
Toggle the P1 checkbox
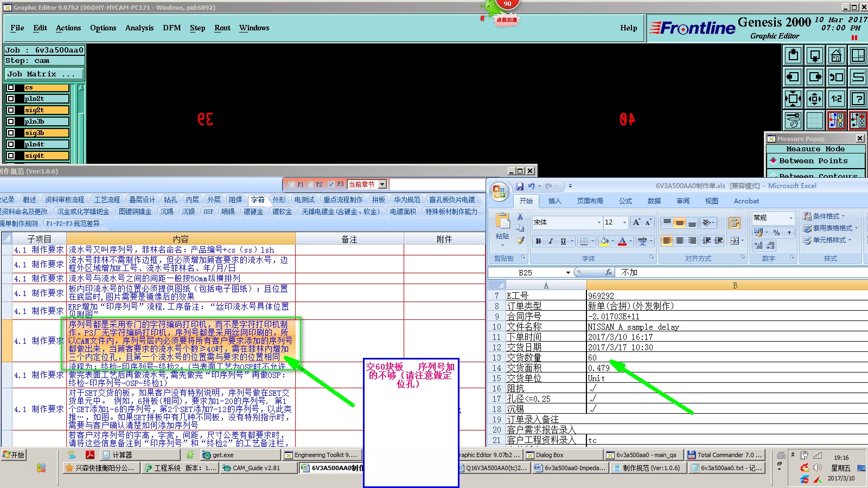pyautogui.click(x=291, y=184)
